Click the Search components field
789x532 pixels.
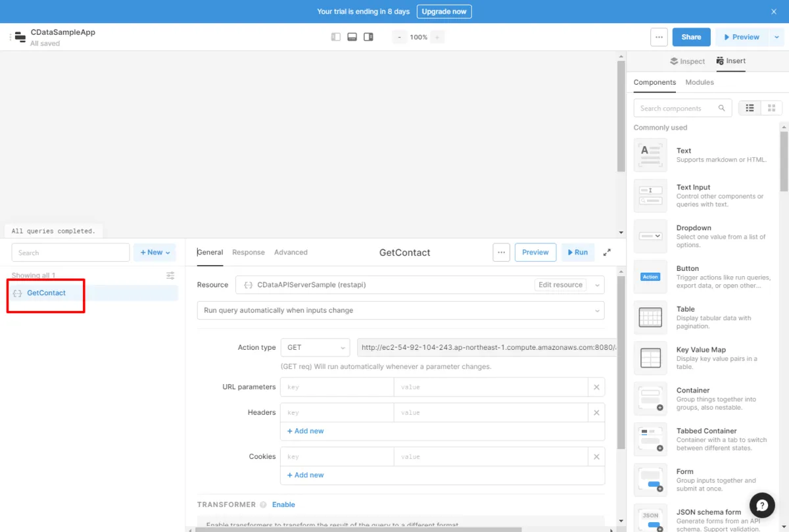[677, 109]
